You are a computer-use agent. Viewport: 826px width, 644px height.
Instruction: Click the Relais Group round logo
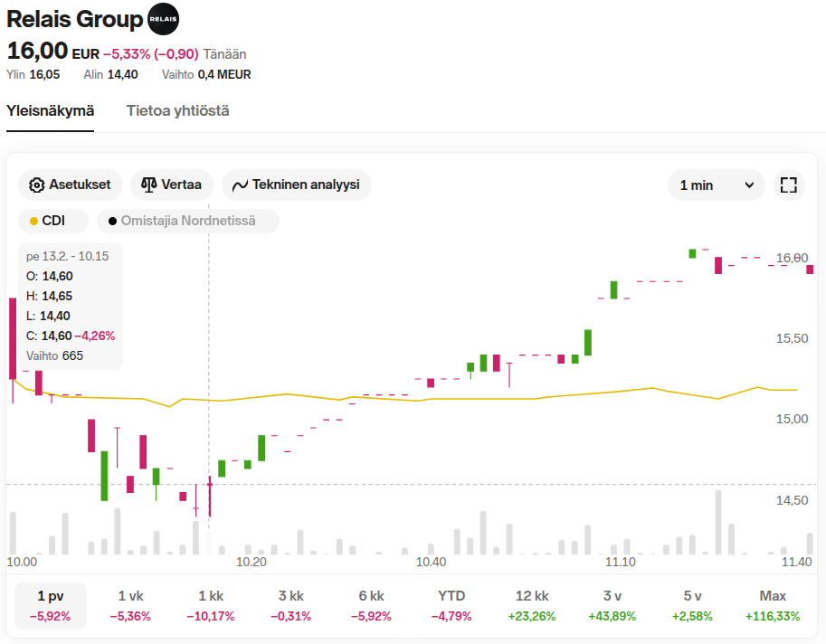(163, 19)
